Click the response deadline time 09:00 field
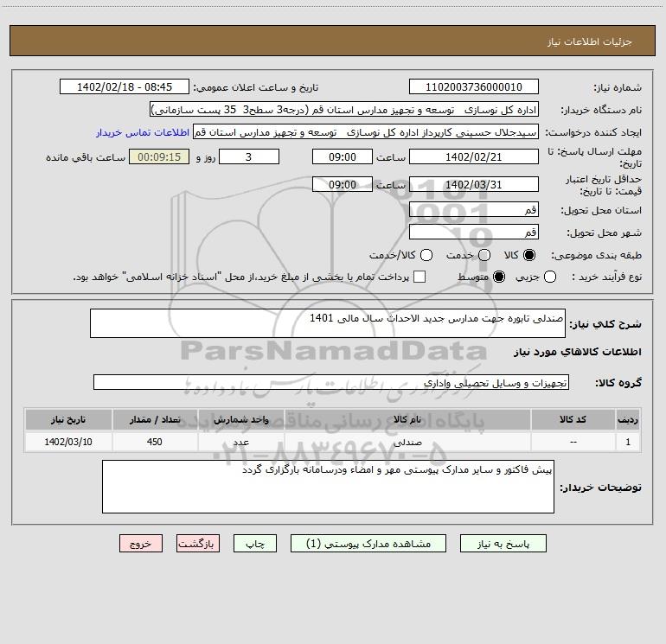Screen dimensions: 666x644 point(343,157)
